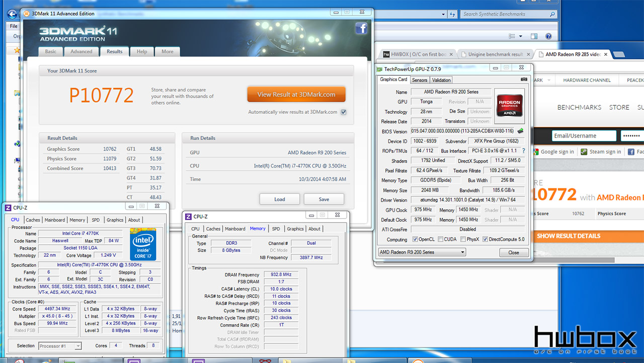Close the AMD Radeon R9 285 tab
Screen dimensions: 644x363
pyautogui.click(x=605, y=54)
